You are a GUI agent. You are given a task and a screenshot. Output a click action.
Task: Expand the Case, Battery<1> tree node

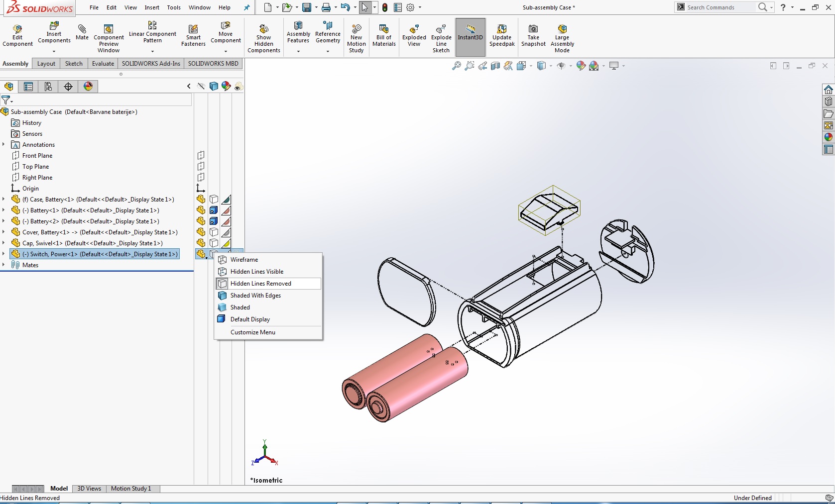(4, 200)
